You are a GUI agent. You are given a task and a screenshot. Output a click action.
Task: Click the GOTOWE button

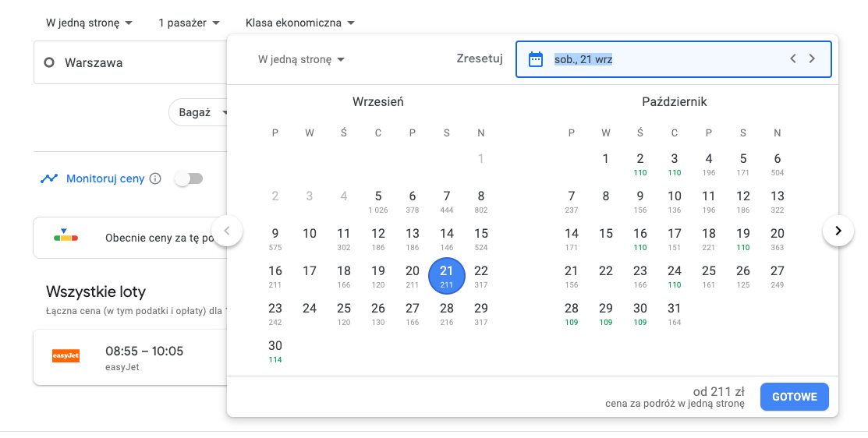pos(795,397)
